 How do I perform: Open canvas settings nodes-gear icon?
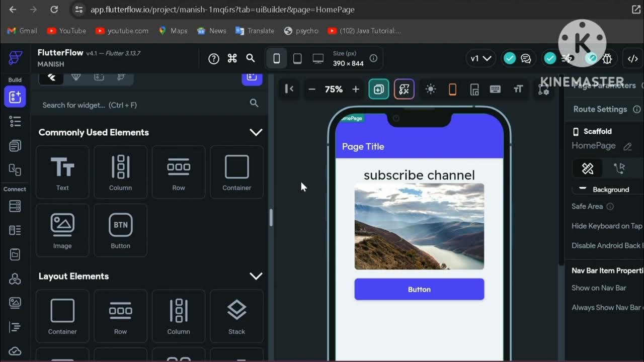pyautogui.click(x=543, y=89)
